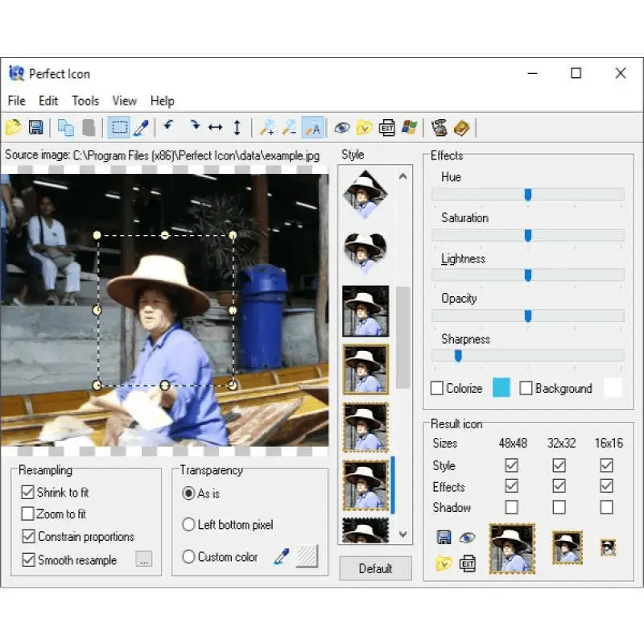Click the eye preview icon in Result icon panel
This screenshot has height=644, width=644.
click(x=468, y=537)
